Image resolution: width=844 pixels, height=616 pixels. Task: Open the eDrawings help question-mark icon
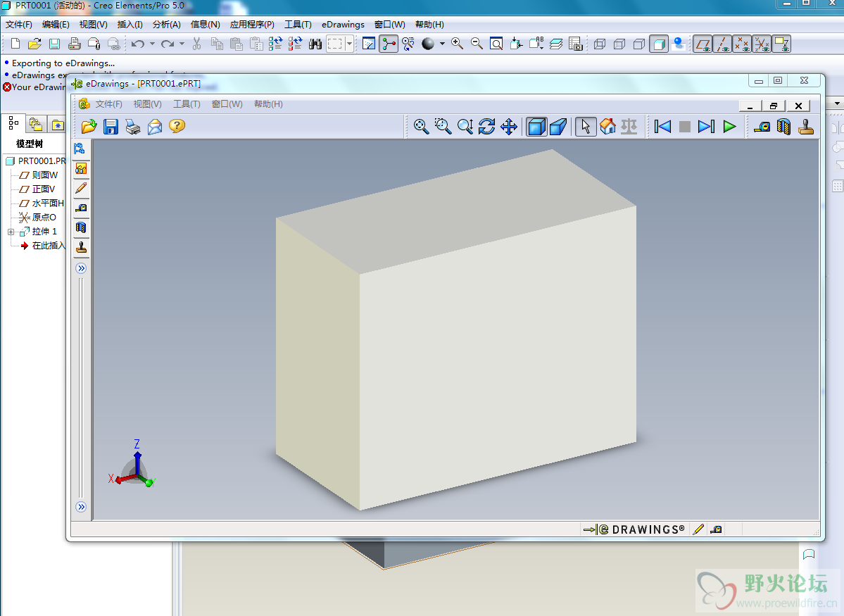[177, 126]
